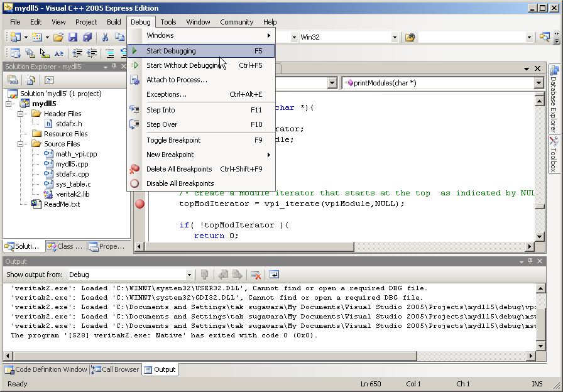Open the Tools menu
The width and height of the screenshot is (563, 392).
click(168, 22)
